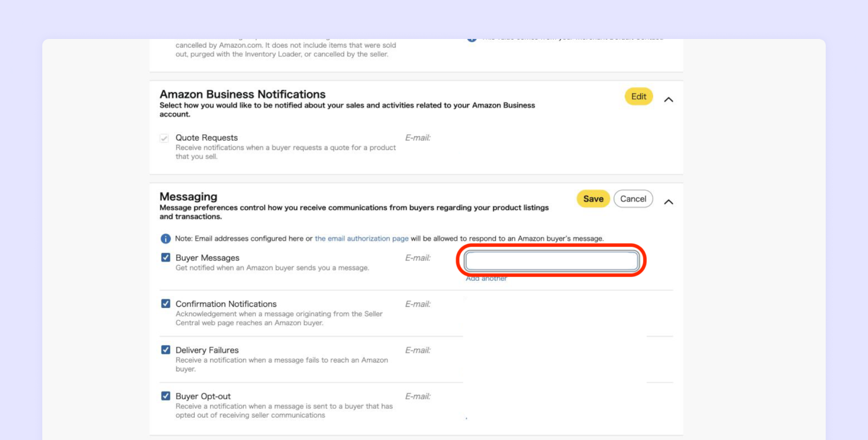Save the Messaging preferences
This screenshot has width=868, height=440.
[x=593, y=199]
